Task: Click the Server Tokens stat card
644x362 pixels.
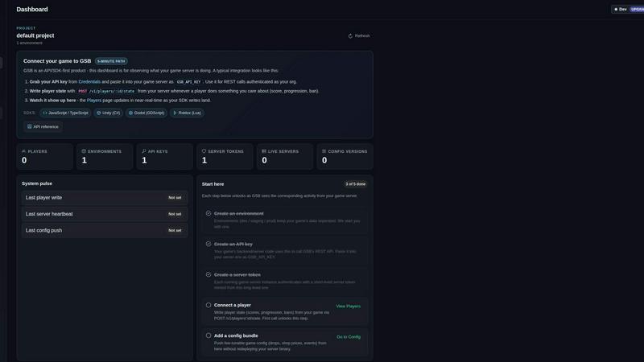Action: coord(225,156)
